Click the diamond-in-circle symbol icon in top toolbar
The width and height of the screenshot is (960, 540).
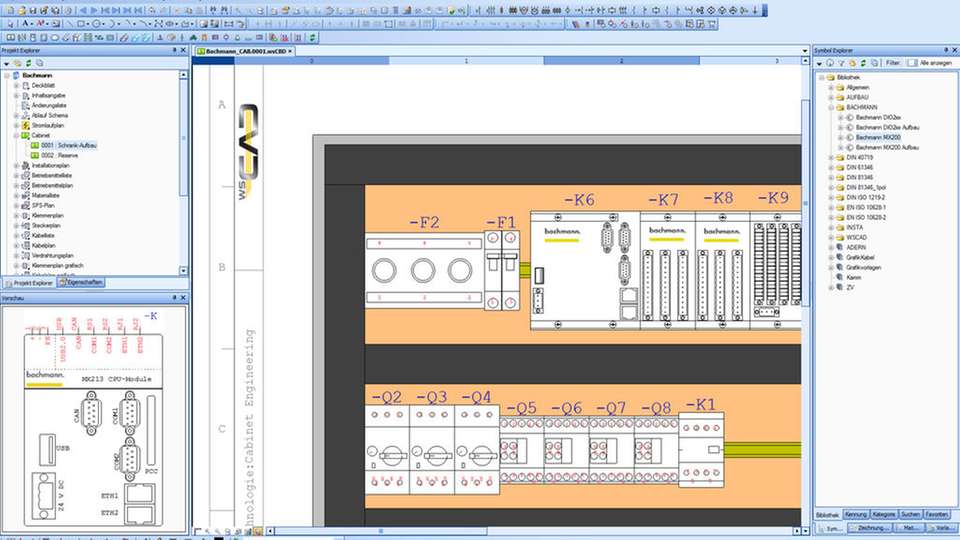(x=711, y=10)
